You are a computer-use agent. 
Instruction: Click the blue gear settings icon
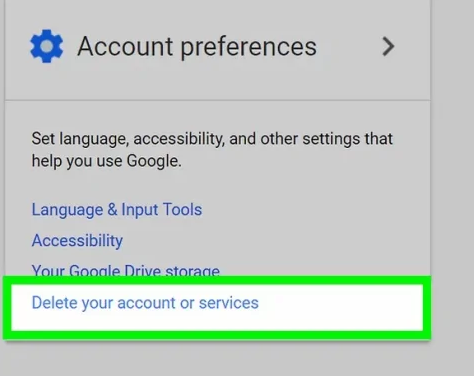click(46, 46)
